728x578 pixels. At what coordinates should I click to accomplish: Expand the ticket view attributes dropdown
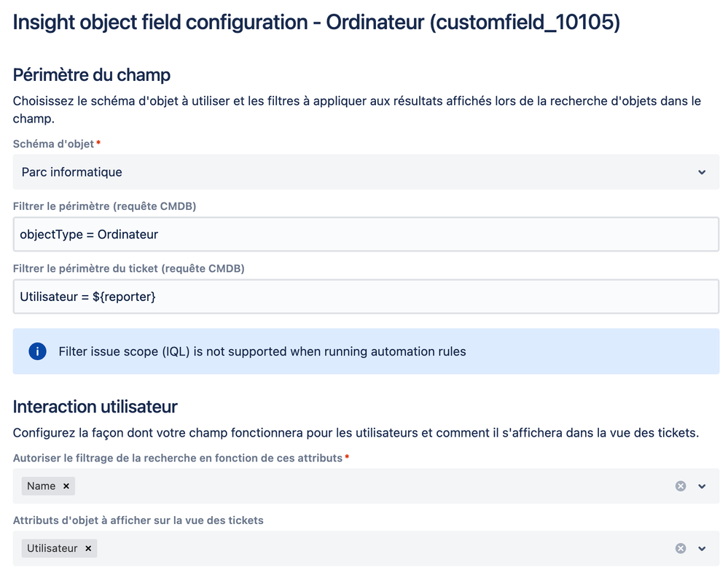click(702, 548)
